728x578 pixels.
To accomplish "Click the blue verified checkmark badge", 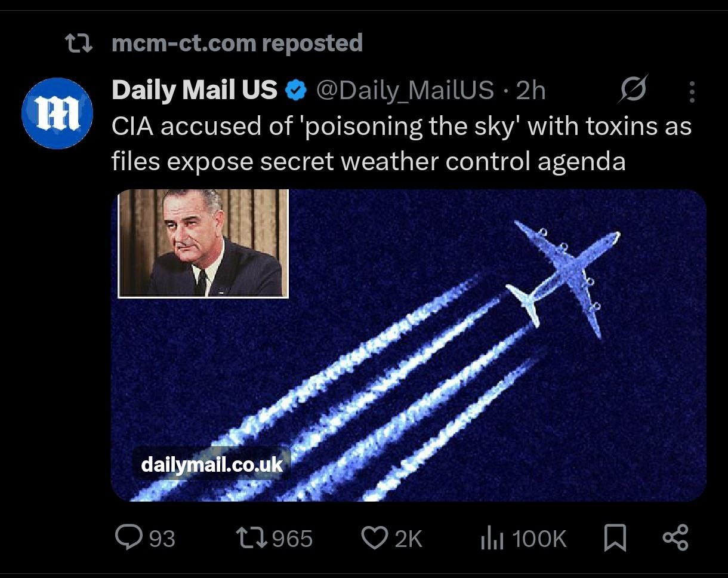I will 295,91.
